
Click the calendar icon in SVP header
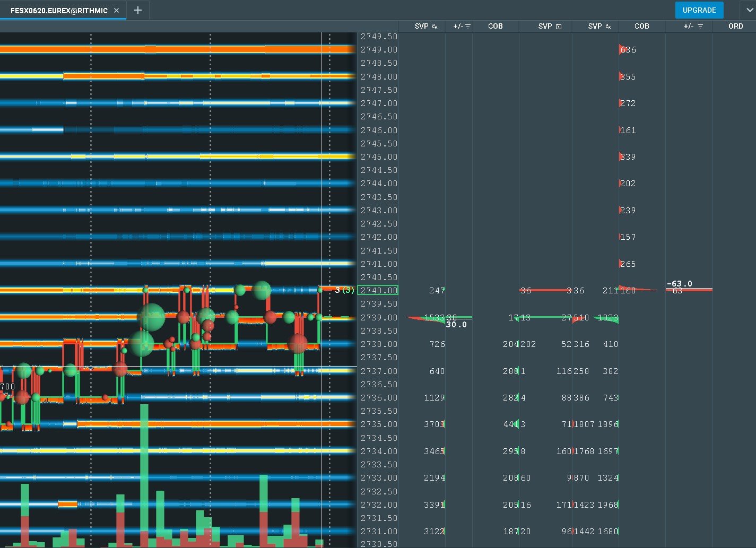[x=559, y=27]
